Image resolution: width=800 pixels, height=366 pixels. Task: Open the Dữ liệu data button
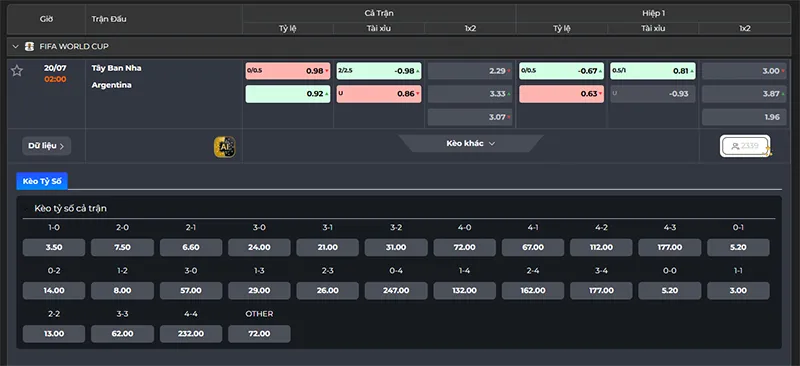click(x=46, y=146)
